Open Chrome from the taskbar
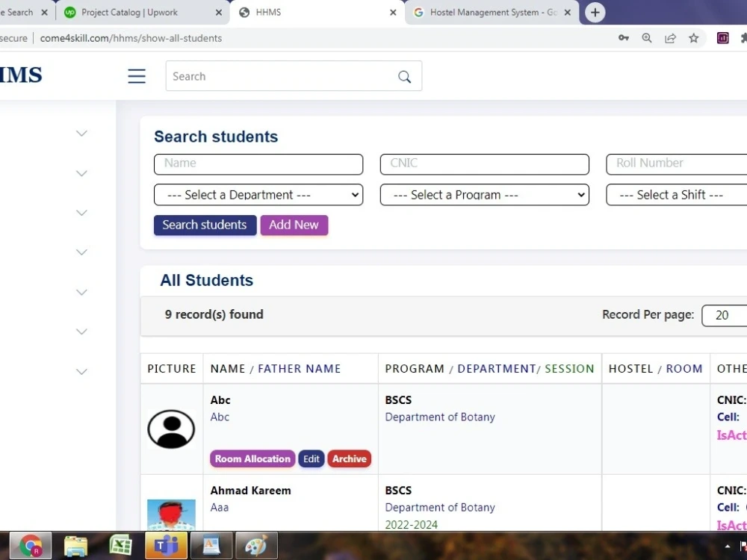This screenshot has width=747, height=560. pyautogui.click(x=31, y=546)
